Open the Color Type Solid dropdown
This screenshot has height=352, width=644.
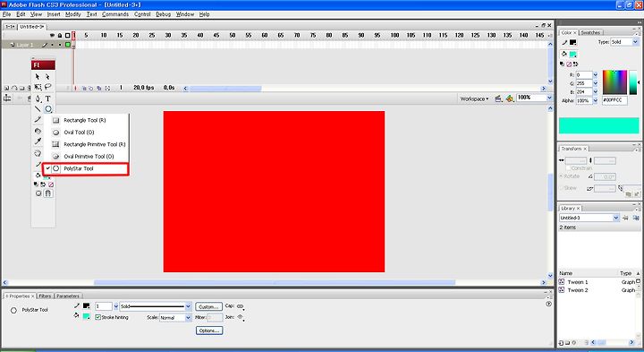[635, 42]
